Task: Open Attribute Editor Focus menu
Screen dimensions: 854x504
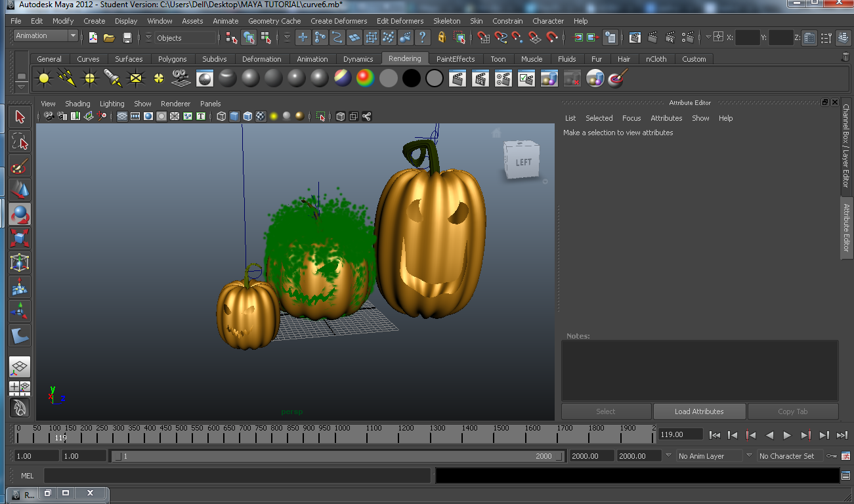Action: (x=631, y=118)
